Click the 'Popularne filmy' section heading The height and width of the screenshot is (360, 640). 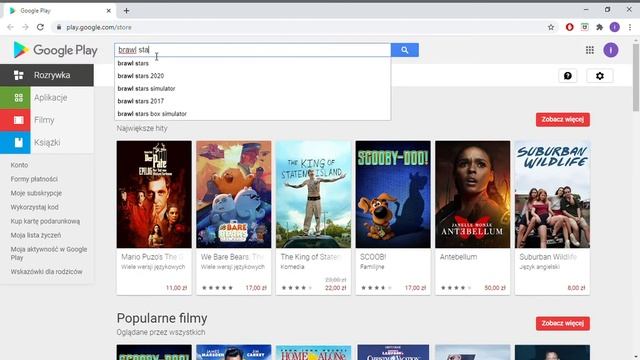162,318
